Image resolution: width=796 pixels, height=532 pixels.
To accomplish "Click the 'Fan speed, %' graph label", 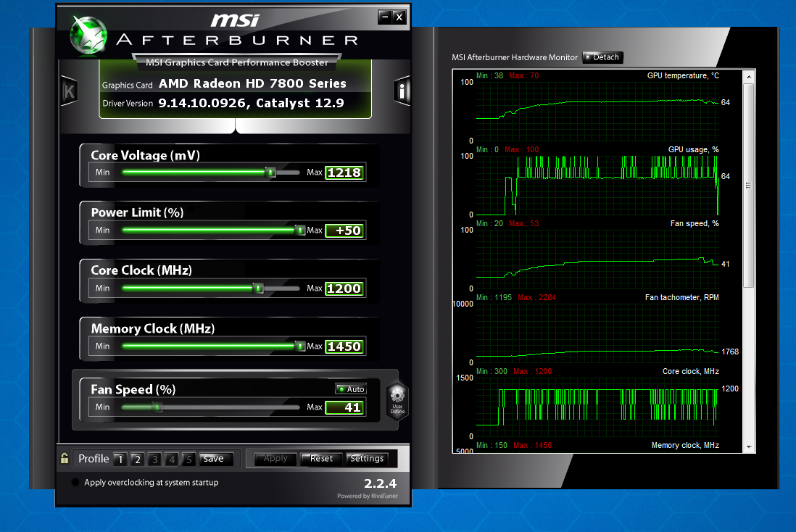I will click(695, 224).
